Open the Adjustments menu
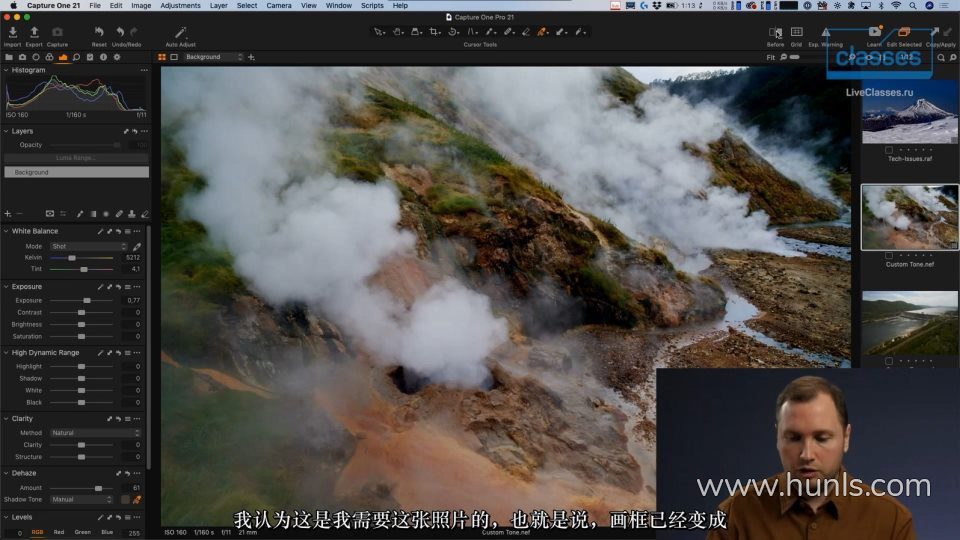960x540 pixels. pos(180,5)
